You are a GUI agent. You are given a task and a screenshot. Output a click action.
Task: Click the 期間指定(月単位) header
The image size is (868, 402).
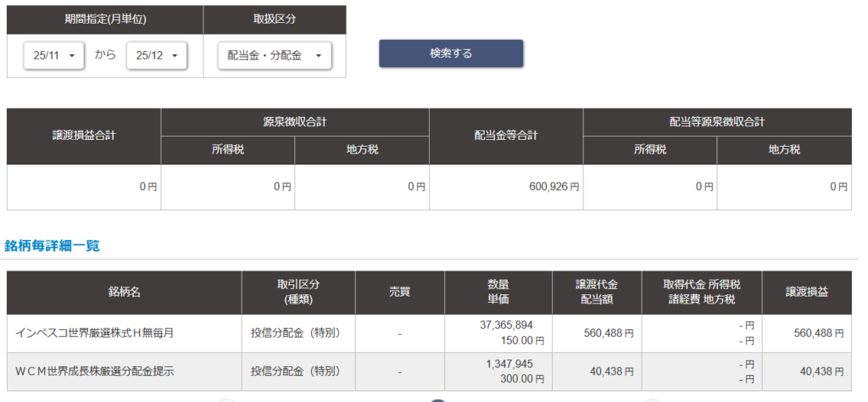coord(105,20)
